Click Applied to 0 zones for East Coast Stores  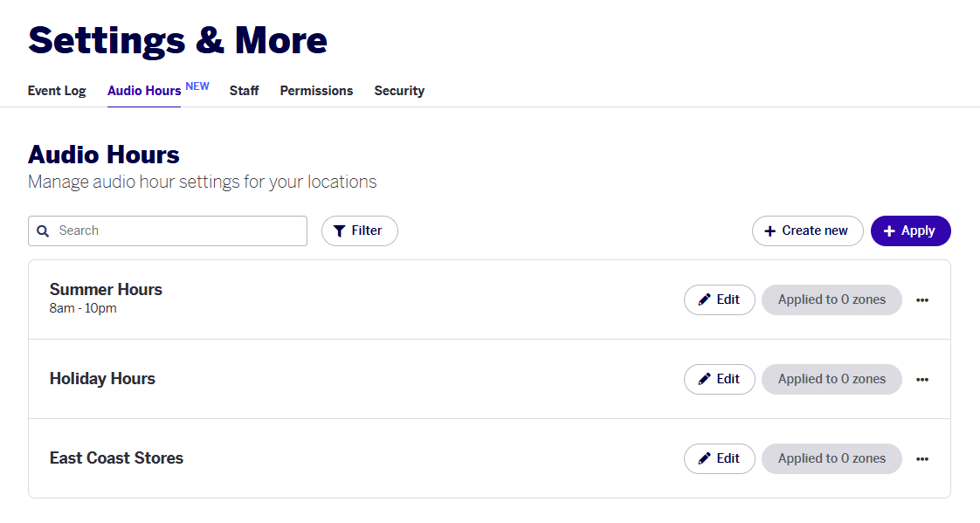tap(832, 458)
